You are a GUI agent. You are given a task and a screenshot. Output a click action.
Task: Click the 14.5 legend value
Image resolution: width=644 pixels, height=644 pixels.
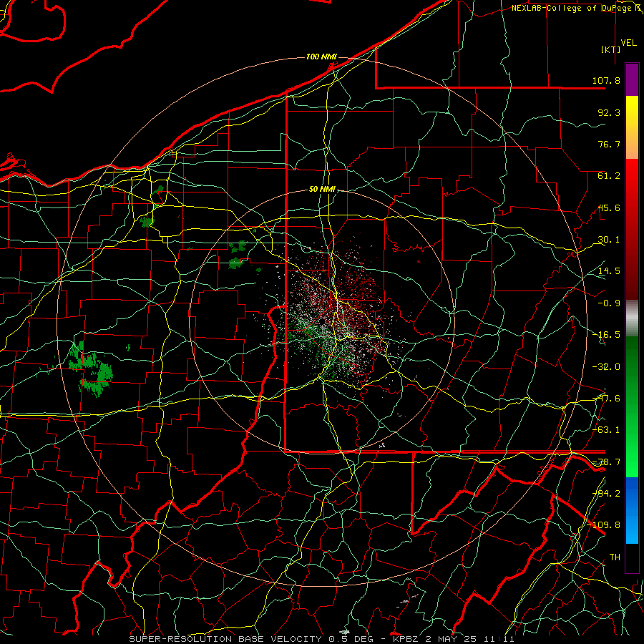(x=609, y=271)
